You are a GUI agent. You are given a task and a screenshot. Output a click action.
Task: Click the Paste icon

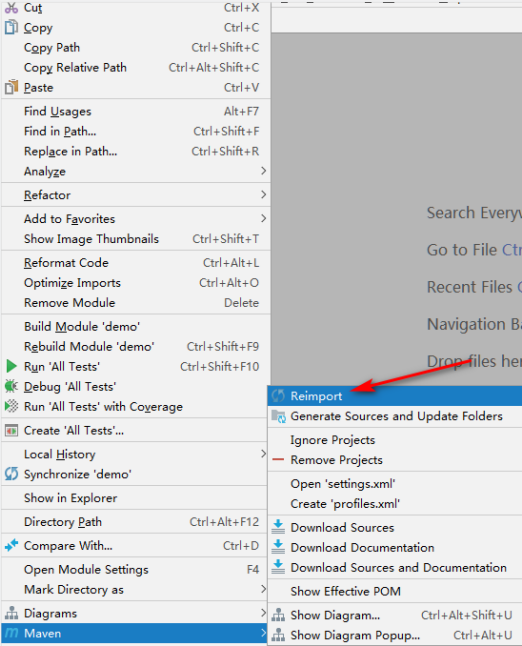pyautogui.click(x=11, y=87)
